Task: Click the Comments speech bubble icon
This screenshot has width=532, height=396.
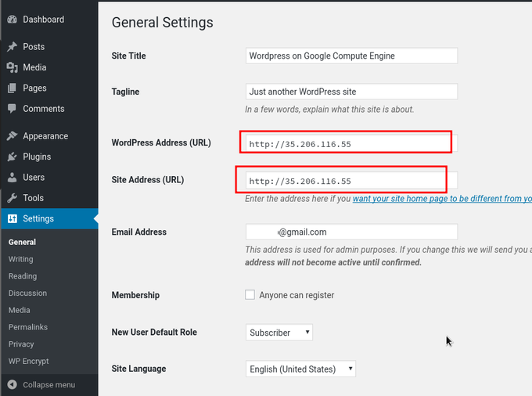Action: coord(13,109)
